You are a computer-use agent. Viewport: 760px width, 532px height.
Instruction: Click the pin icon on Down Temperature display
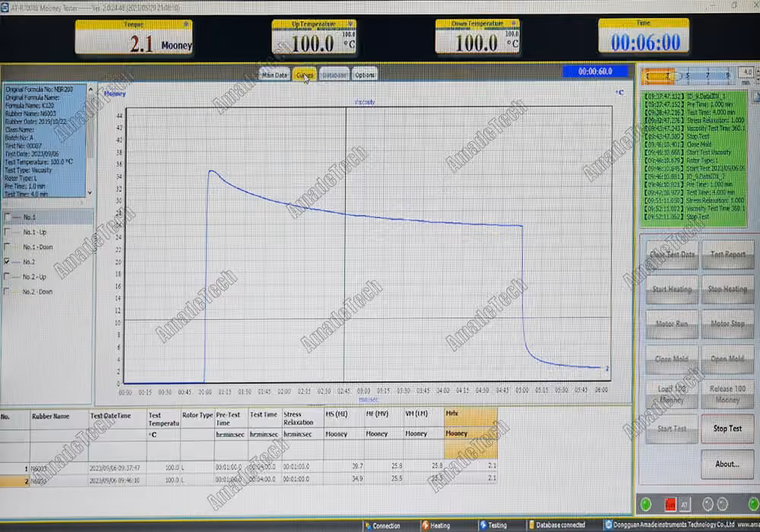coord(514,24)
